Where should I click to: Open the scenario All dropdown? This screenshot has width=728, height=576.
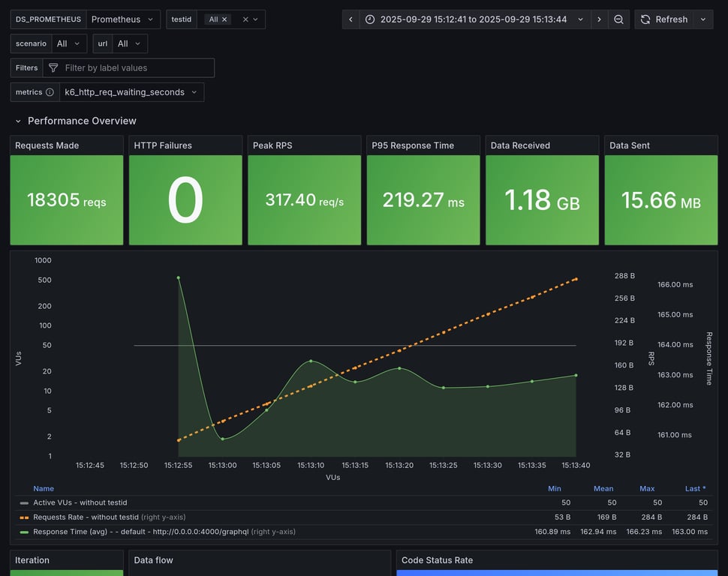[x=69, y=43]
